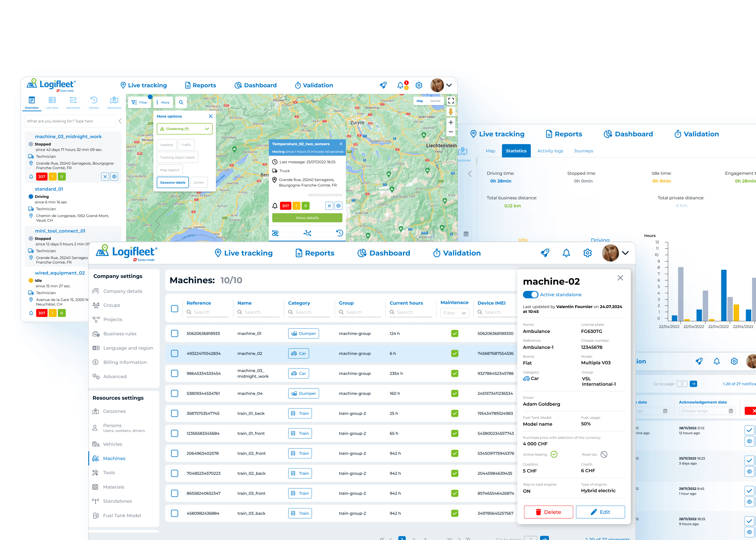Image resolution: width=756 pixels, height=540 pixels.
Task: Click the map search magnifier icon
Action: 181,102
